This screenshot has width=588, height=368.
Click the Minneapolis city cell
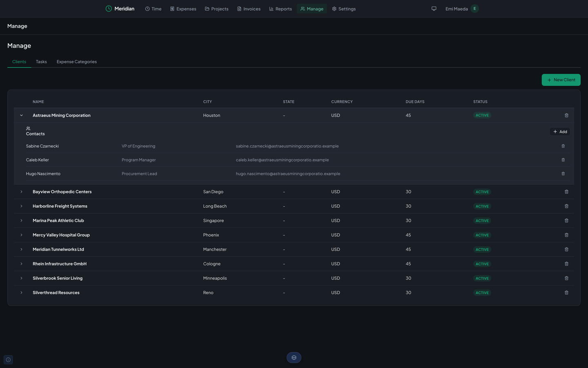click(215, 278)
